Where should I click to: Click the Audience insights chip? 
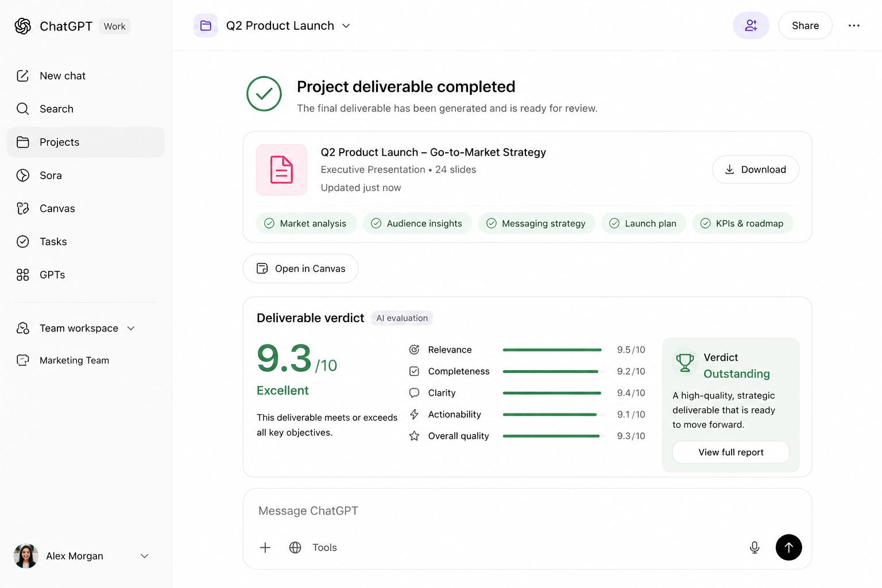pyautogui.click(x=417, y=223)
